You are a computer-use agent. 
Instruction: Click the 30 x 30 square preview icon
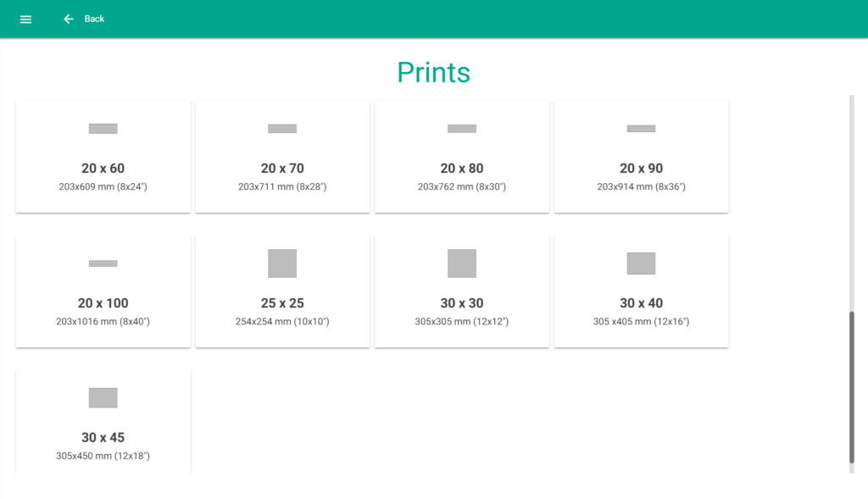point(462,263)
